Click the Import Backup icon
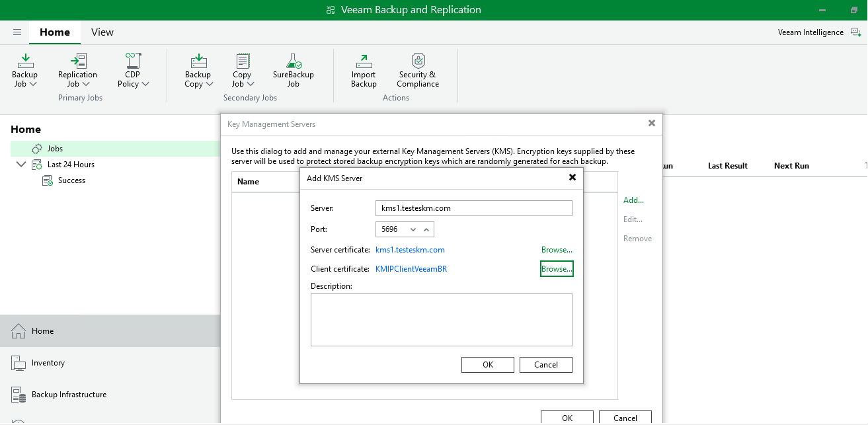 364,61
